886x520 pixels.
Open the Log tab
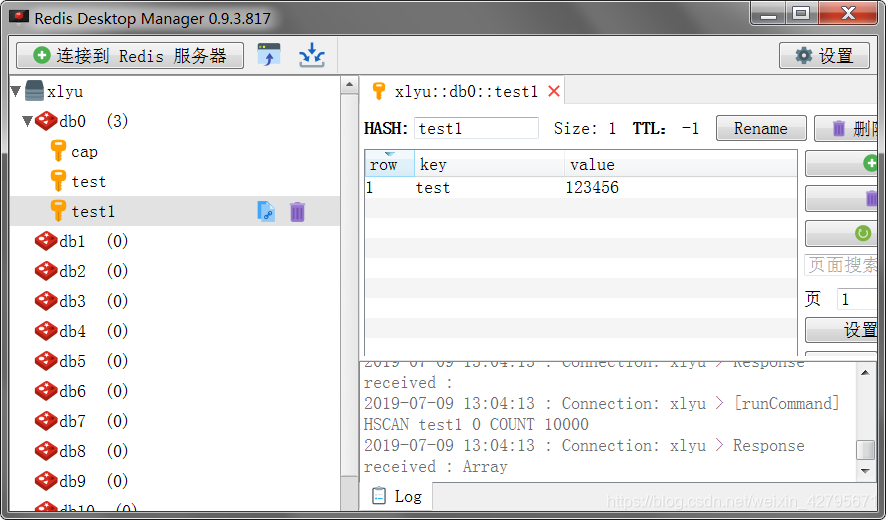click(x=396, y=496)
